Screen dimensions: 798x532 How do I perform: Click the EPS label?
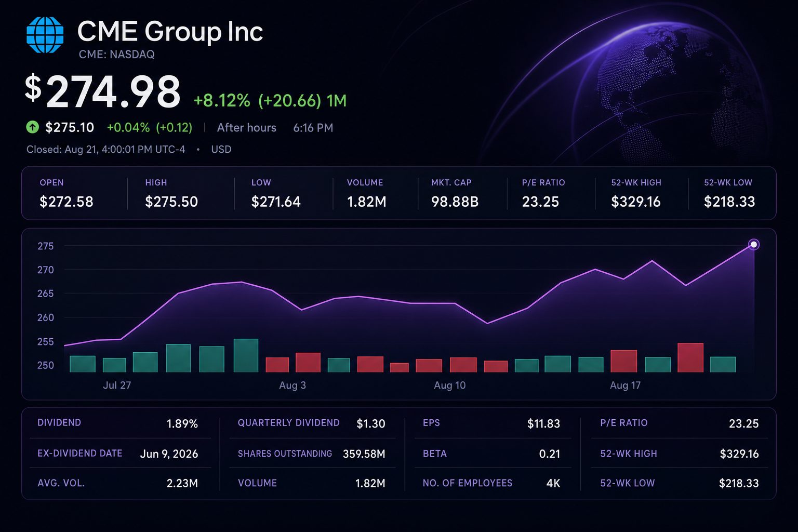(432, 423)
